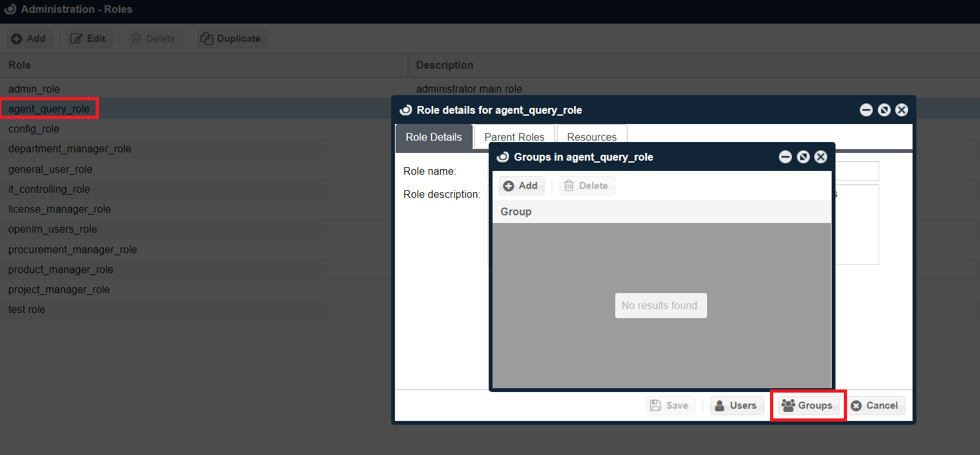Switch to the Parent Roles tab
The width and height of the screenshot is (980, 455).
pos(514,137)
